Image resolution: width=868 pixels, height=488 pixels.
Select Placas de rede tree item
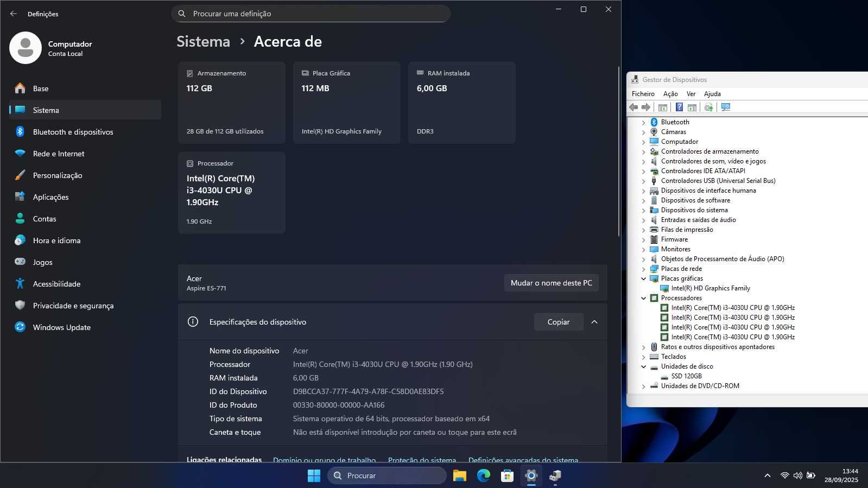(681, 269)
